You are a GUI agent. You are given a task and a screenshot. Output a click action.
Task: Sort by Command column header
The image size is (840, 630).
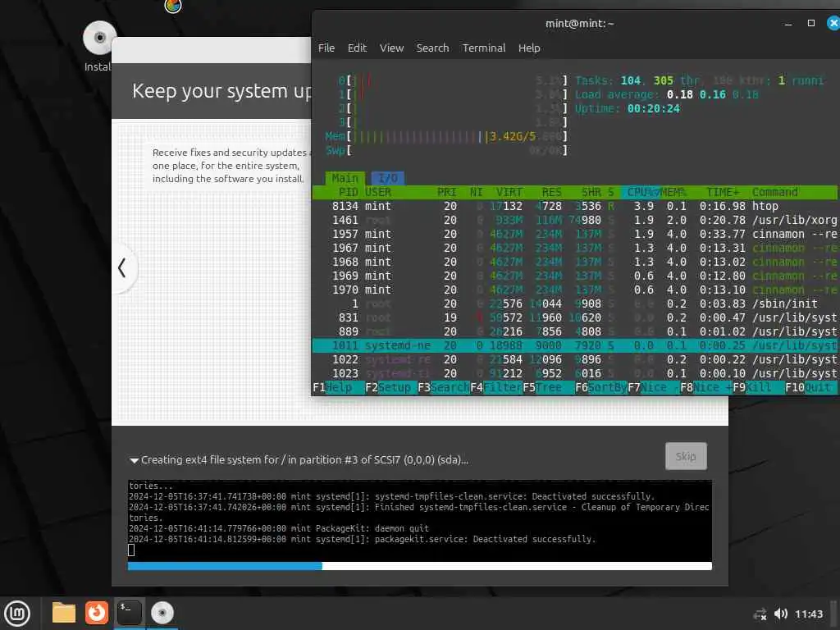point(774,192)
